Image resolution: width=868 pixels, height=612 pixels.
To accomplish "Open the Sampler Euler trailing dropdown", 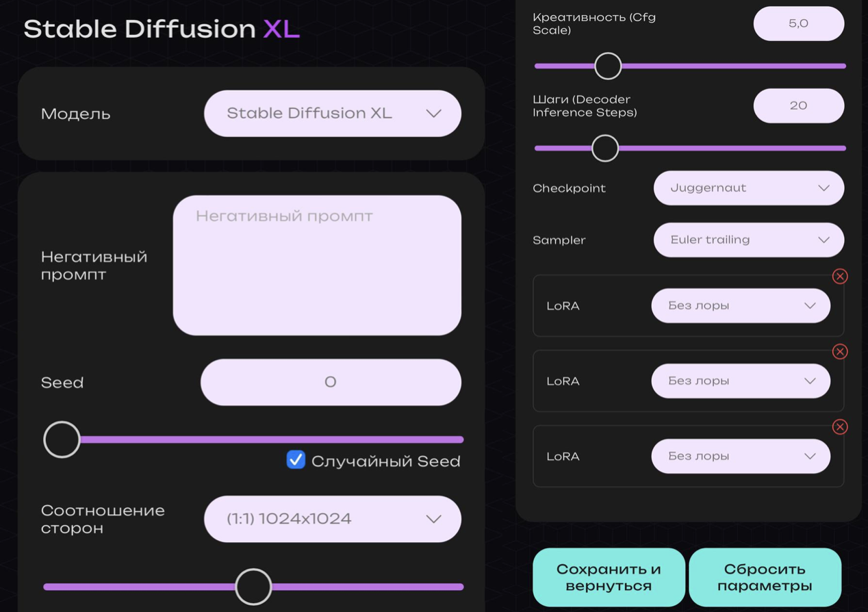I will point(748,240).
